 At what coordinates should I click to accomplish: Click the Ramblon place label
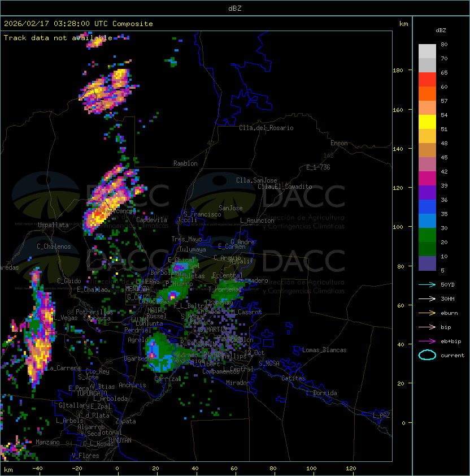tap(185, 163)
